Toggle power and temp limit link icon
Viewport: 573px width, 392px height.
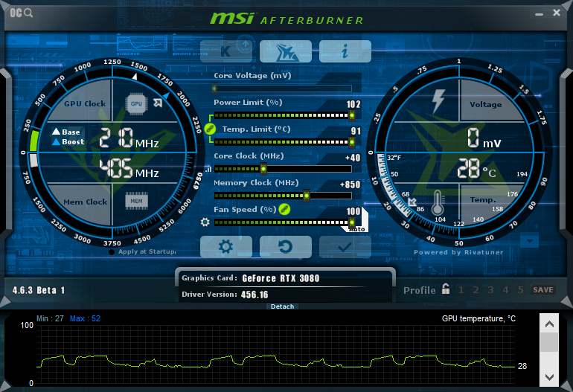click(x=210, y=129)
